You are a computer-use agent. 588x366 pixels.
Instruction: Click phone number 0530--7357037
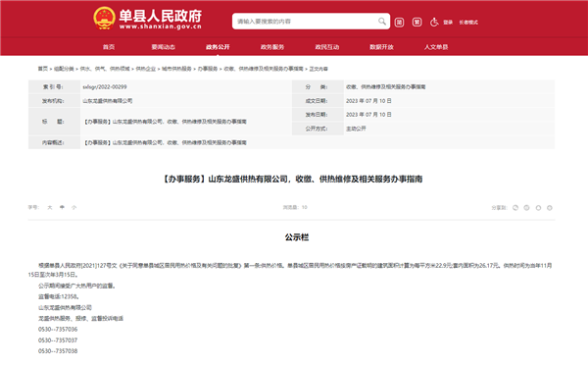click(x=58, y=340)
